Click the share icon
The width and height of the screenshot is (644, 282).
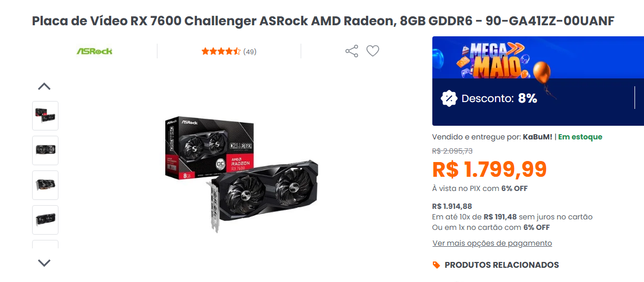(352, 51)
